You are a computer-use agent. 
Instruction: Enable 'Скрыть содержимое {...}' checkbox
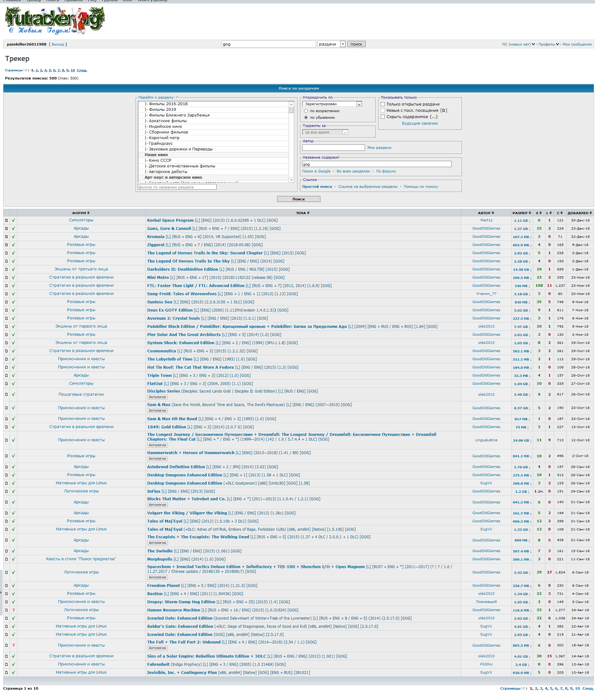click(383, 117)
